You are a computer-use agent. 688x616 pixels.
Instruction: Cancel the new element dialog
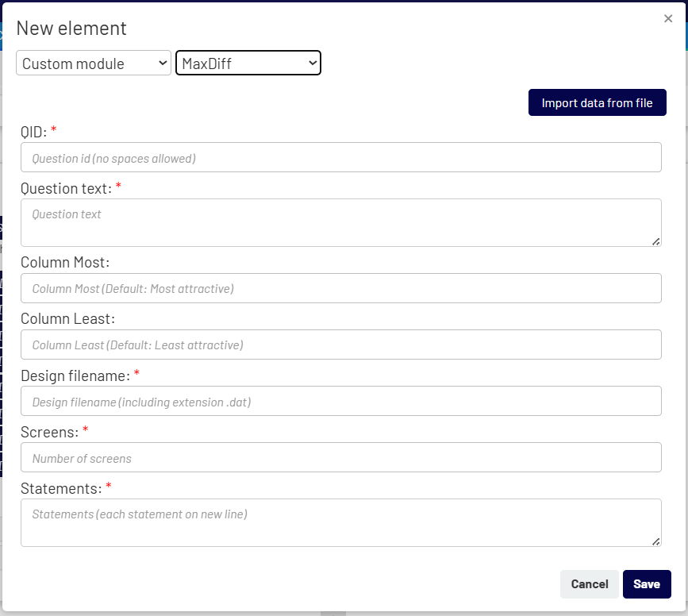pyautogui.click(x=590, y=584)
